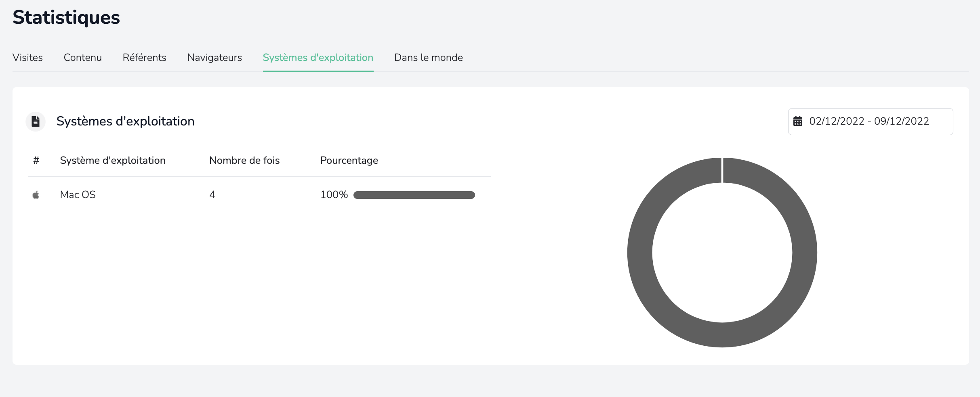Screen dimensions: 980x397
Task: Switch to the Contenu tab
Action: (83, 58)
